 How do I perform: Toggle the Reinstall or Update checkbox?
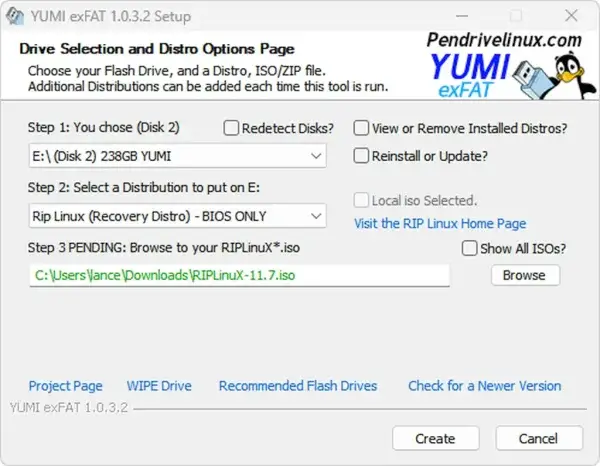[362, 156]
